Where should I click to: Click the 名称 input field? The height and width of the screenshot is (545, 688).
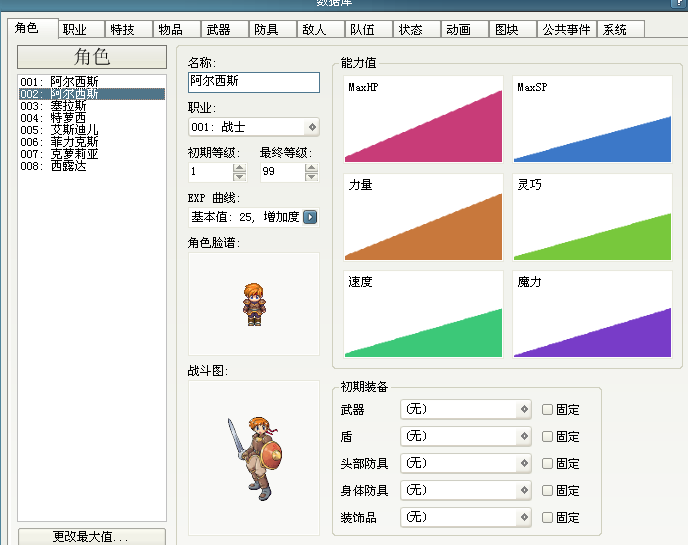click(x=254, y=82)
